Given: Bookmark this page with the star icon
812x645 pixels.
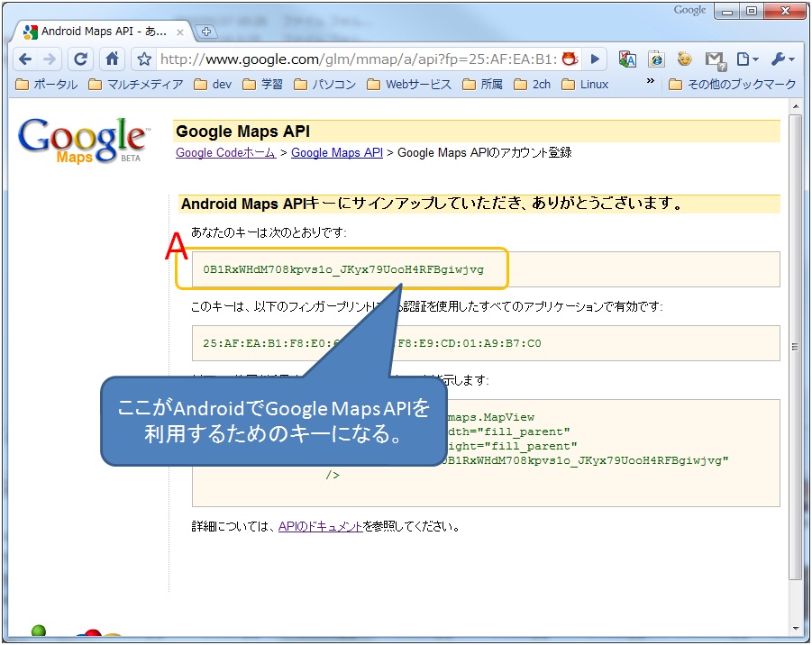Looking at the screenshot, I should pos(144,59).
